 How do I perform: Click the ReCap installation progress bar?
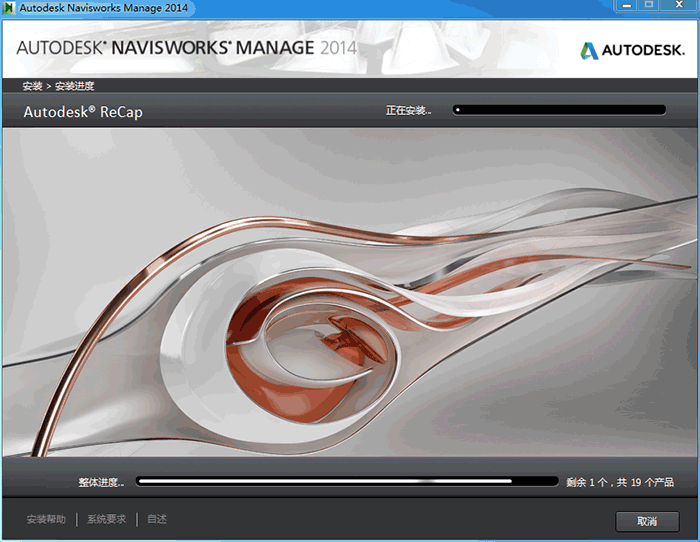pyautogui.click(x=559, y=110)
